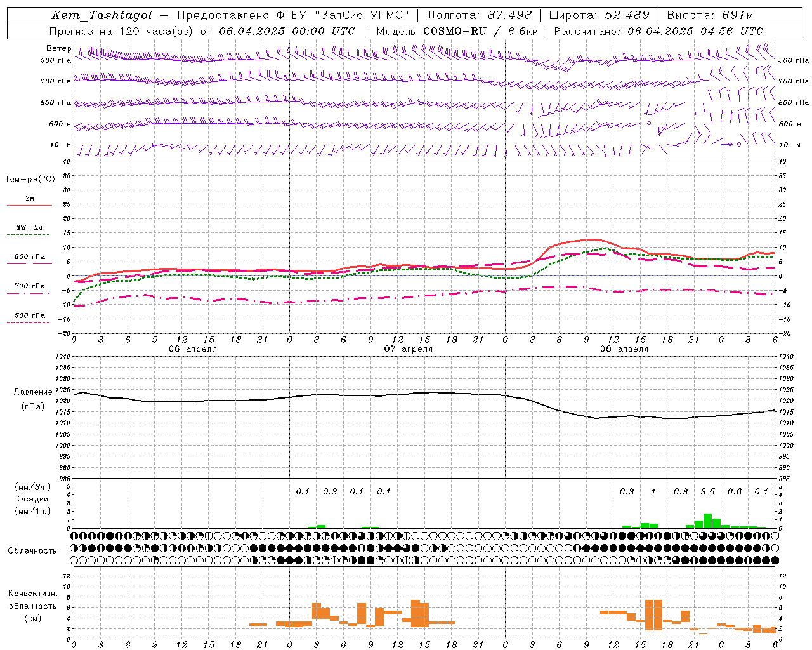Click the '(мм/1ч.)' hourly precipitation unit label
This screenshot has height=650, width=812.
coord(33,511)
